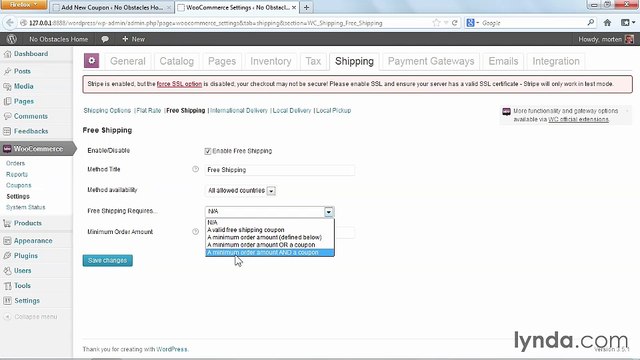Click Minimum Order Amount help icon
The width and height of the screenshot is (640, 360).
point(195,231)
